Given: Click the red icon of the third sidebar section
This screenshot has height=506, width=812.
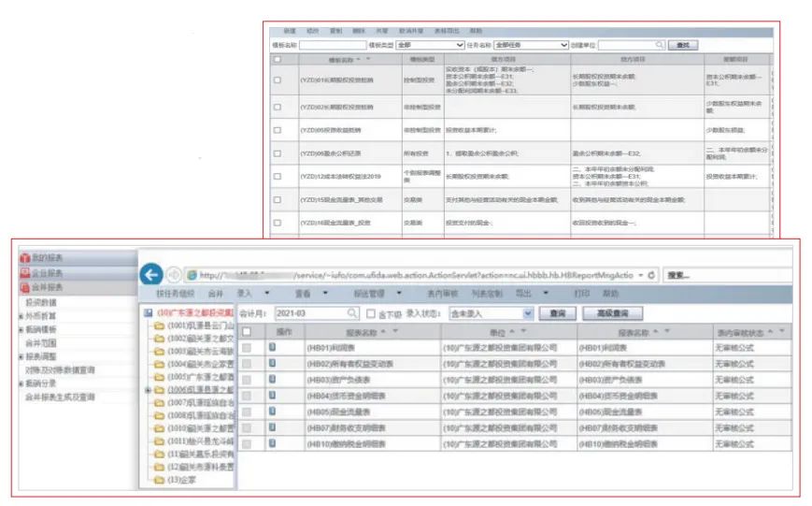Looking at the screenshot, I should pyautogui.click(x=25, y=287).
